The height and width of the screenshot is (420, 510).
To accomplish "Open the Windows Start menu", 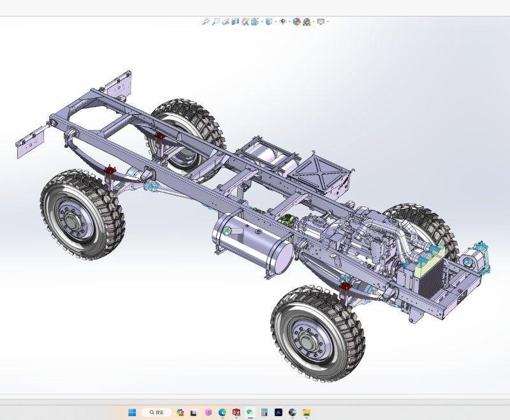I will point(132,412).
